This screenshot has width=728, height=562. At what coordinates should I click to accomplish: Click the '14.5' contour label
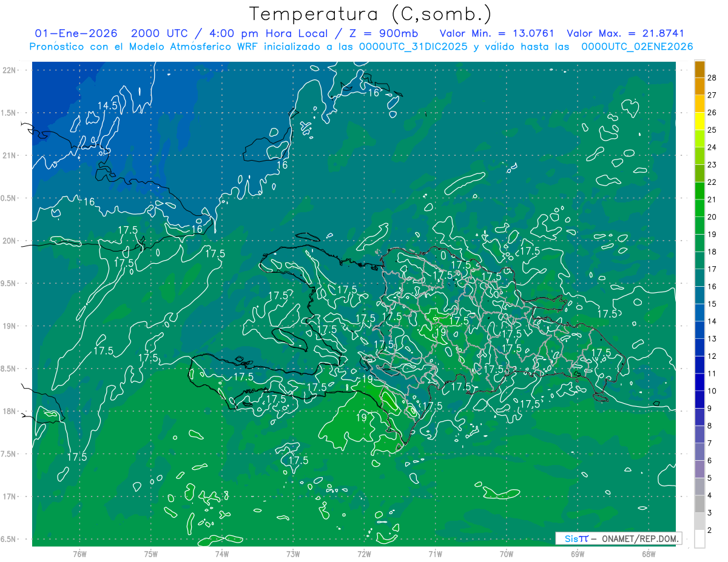(107, 105)
